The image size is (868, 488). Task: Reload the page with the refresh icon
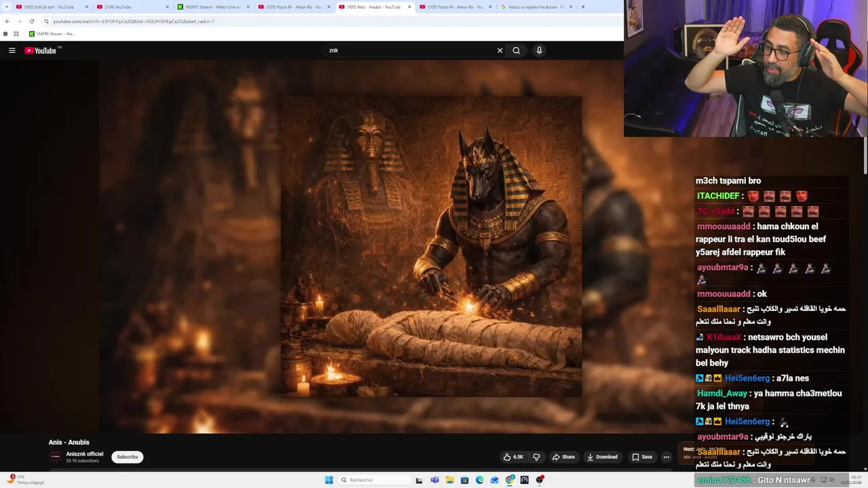tap(31, 21)
